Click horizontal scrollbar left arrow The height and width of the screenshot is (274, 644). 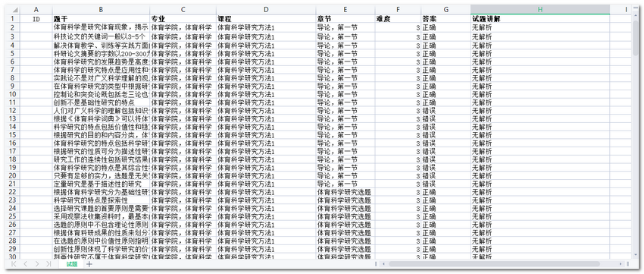[383, 263]
